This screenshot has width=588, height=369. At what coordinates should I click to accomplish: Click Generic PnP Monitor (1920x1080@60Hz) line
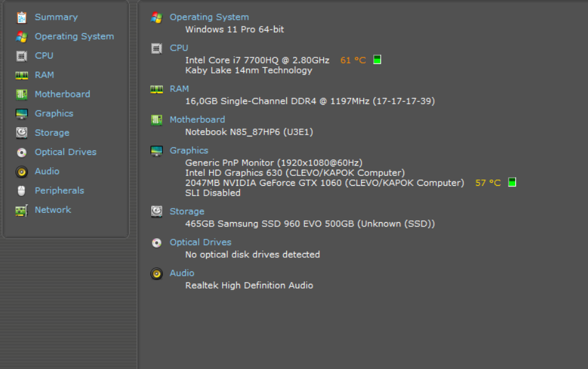click(274, 163)
